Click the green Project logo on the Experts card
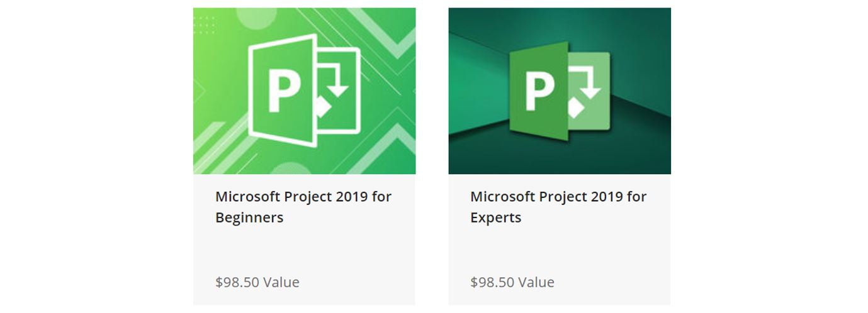 [x=559, y=91]
